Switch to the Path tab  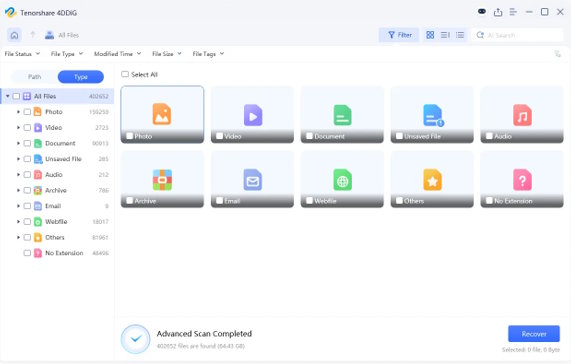(35, 77)
